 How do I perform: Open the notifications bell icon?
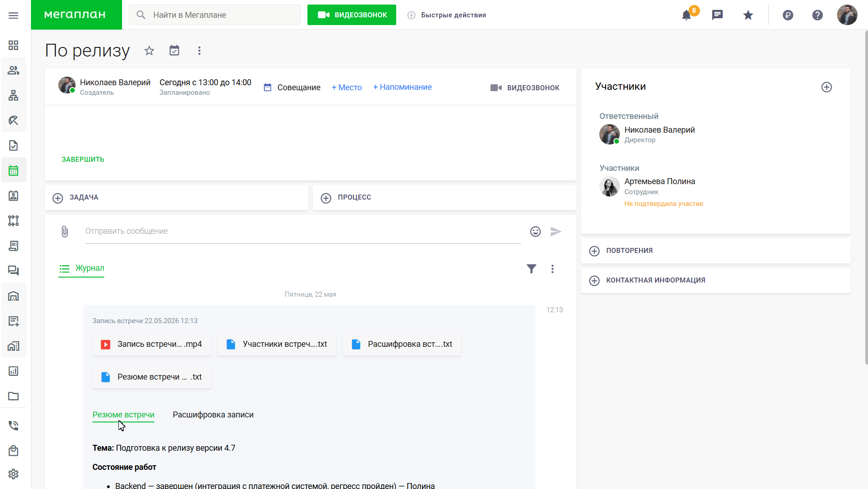click(x=686, y=15)
